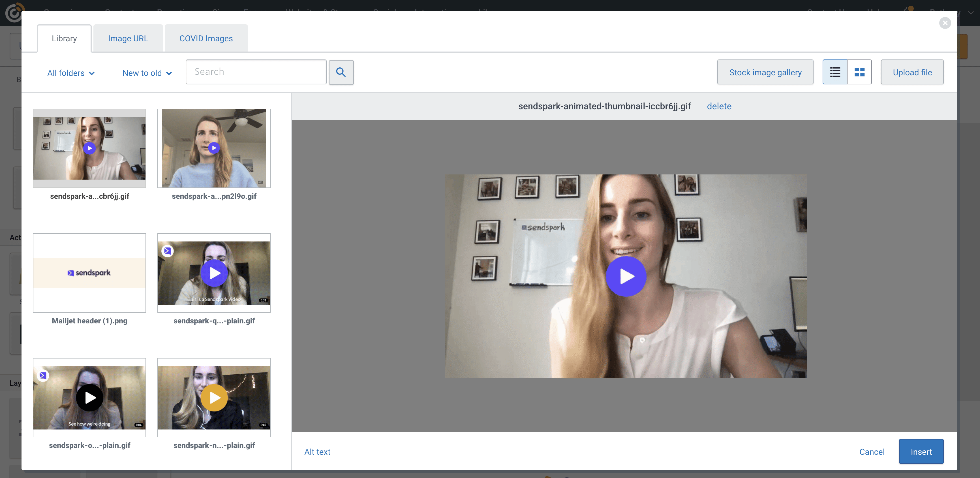980x478 pixels.
Task: Switch to list view layout
Action: point(835,72)
